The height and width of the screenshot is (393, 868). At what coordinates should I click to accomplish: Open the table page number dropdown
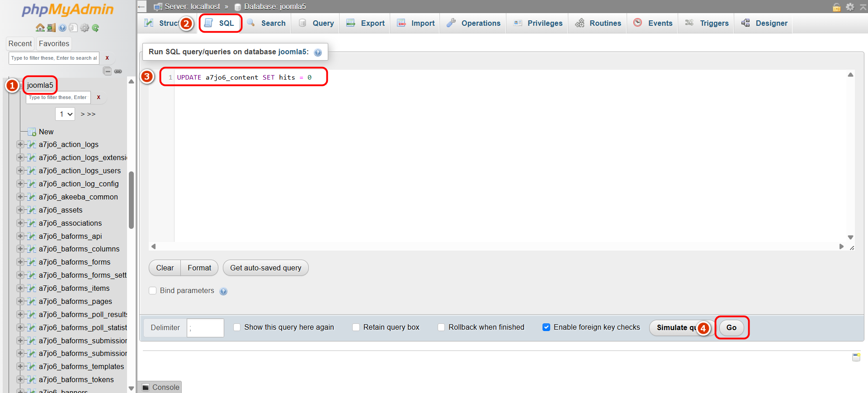tap(65, 114)
